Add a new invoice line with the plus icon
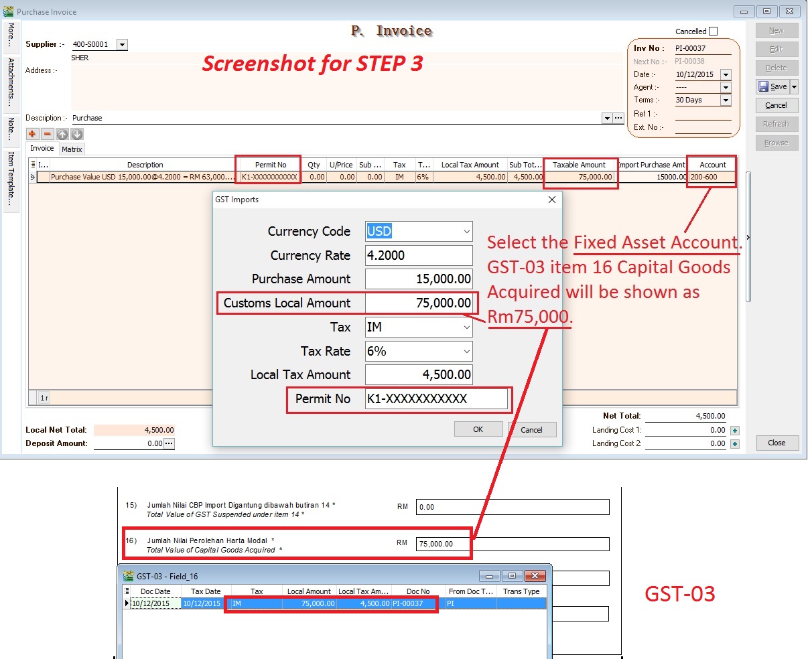Screen dimensions: 812x659 [31, 134]
